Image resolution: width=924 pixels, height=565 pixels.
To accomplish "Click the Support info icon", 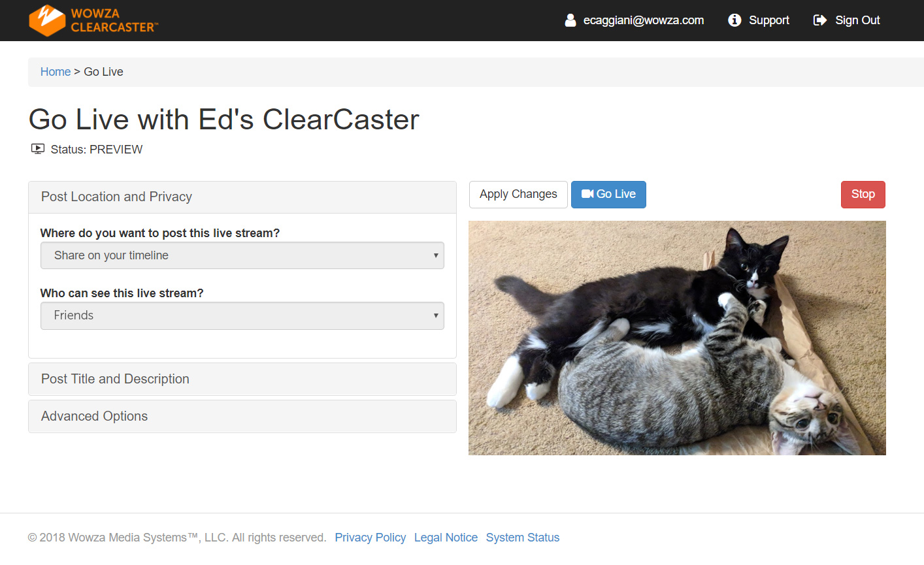I will point(734,20).
